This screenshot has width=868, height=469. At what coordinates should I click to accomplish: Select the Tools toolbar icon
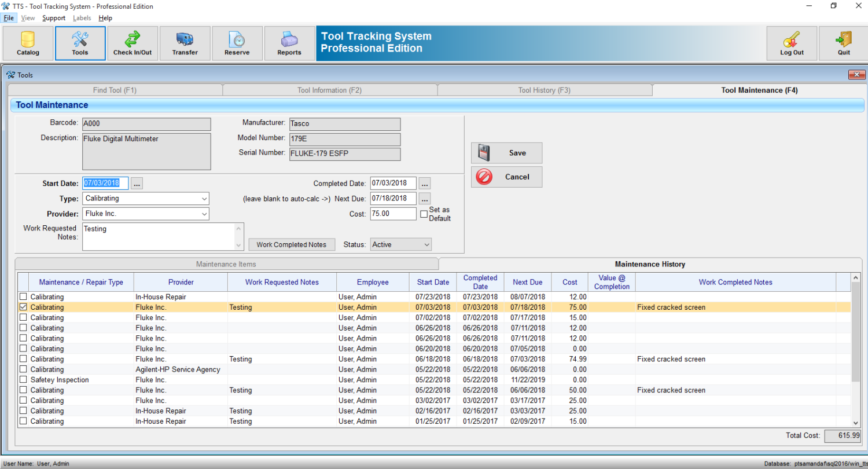coord(80,43)
